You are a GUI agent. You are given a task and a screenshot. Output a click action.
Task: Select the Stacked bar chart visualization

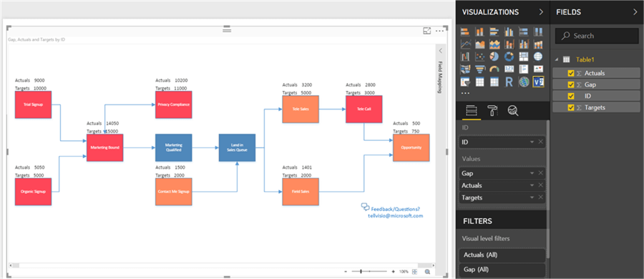point(465,31)
